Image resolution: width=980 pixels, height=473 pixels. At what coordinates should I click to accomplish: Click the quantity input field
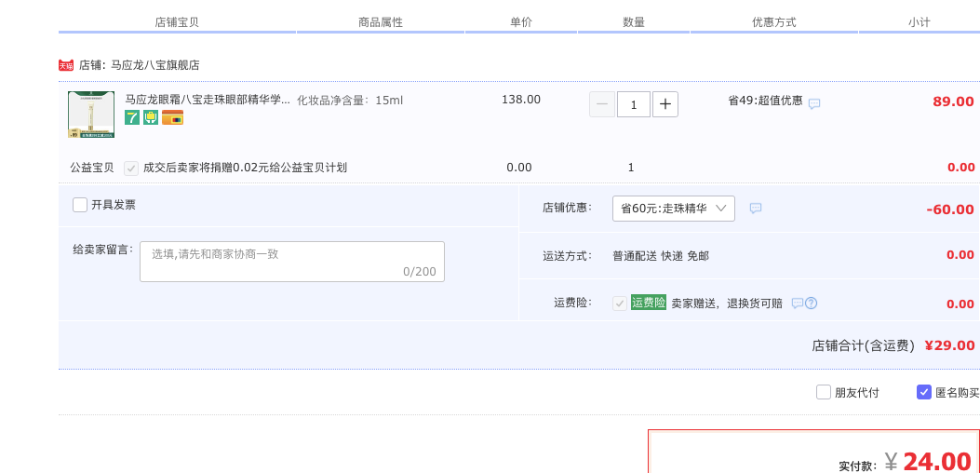[x=634, y=104]
